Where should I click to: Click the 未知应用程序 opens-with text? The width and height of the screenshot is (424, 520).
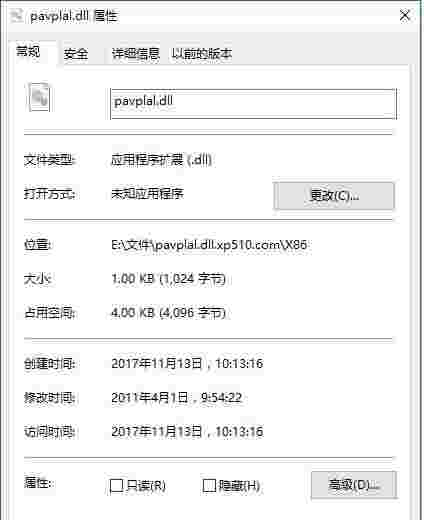coord(147,194)
